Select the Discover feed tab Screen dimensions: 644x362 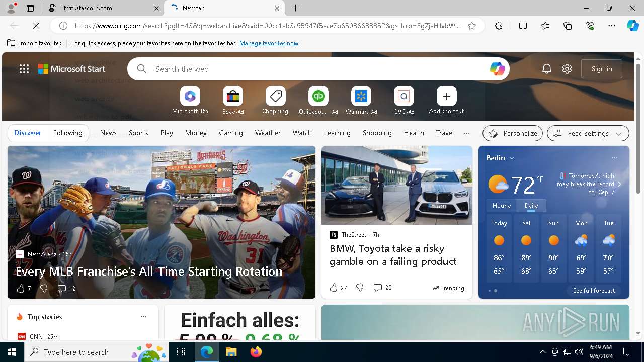pyautogui.click(x=28, y=133)
